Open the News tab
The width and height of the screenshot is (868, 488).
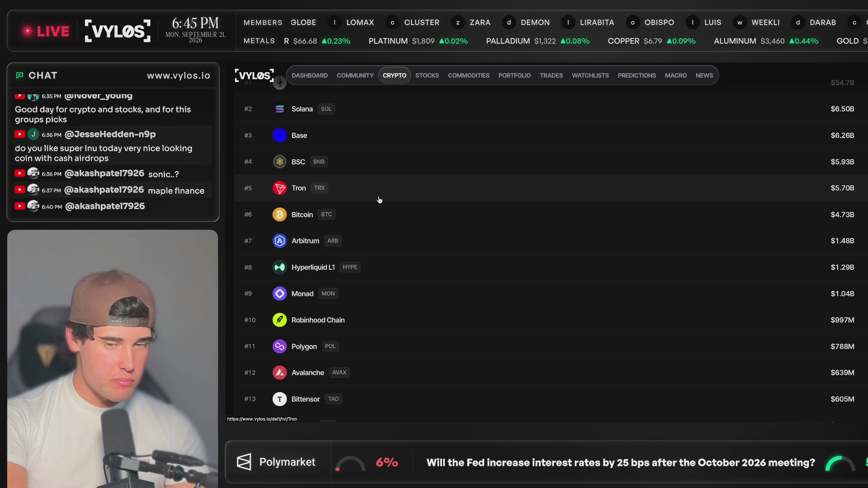coord(704,75)
